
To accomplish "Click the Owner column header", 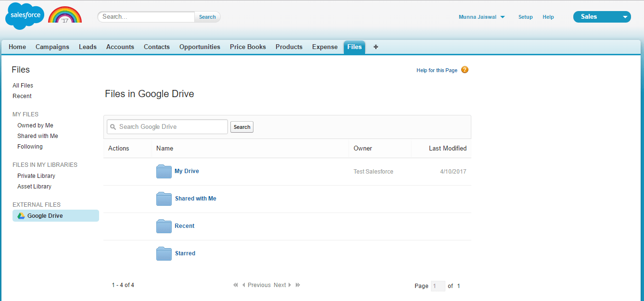I will [x=363, y=149].
